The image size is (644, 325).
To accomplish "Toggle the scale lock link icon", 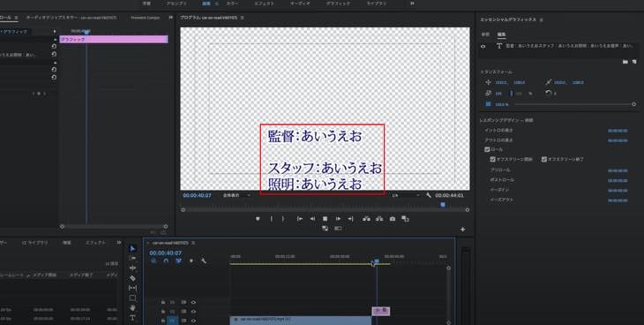I will pyautogui.click(x=511, y=94).
